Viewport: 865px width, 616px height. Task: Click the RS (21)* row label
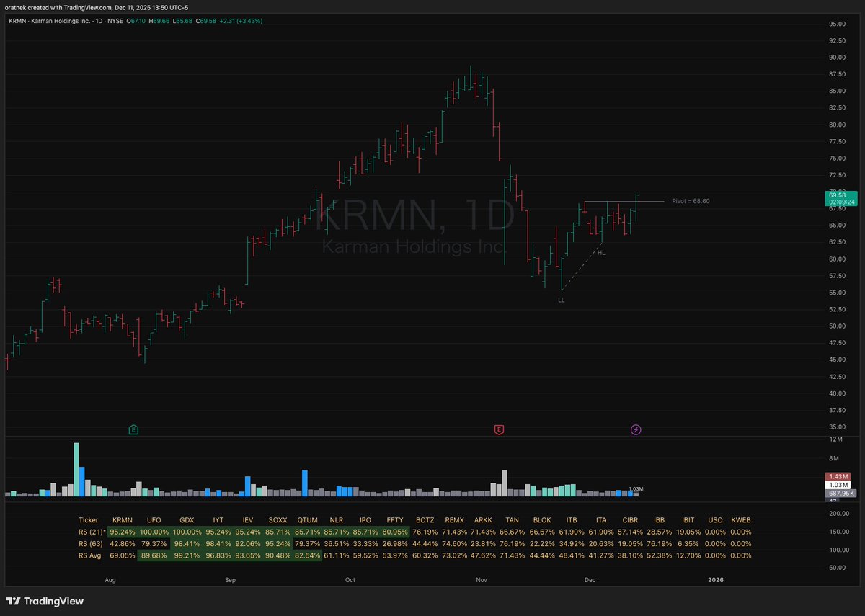92,532
